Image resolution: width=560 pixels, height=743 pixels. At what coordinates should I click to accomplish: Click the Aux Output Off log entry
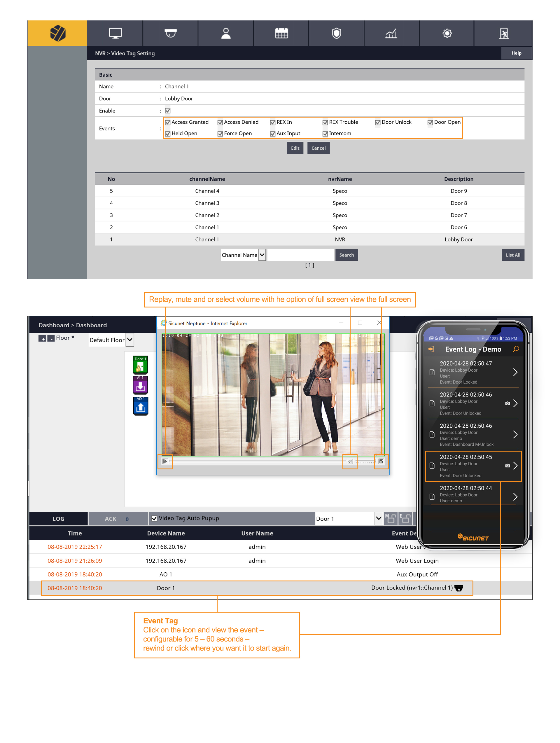pyautogui.click(x=281, y=574)
